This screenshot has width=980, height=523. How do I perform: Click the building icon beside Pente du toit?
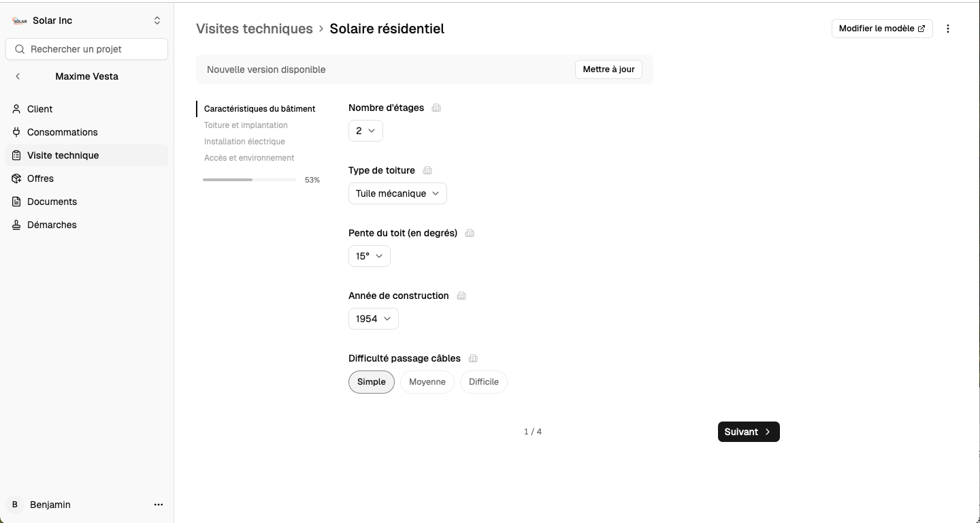pos(470,233)
